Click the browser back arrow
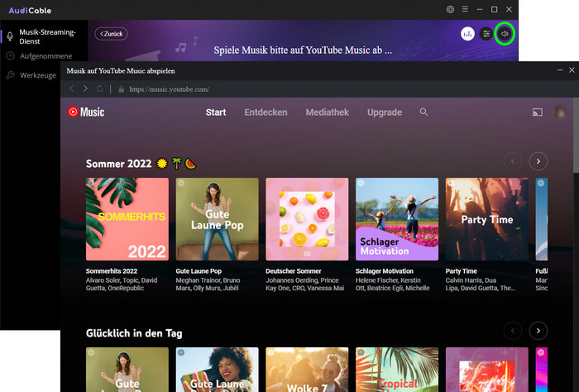The image size is (579, 392). point(72,88)
